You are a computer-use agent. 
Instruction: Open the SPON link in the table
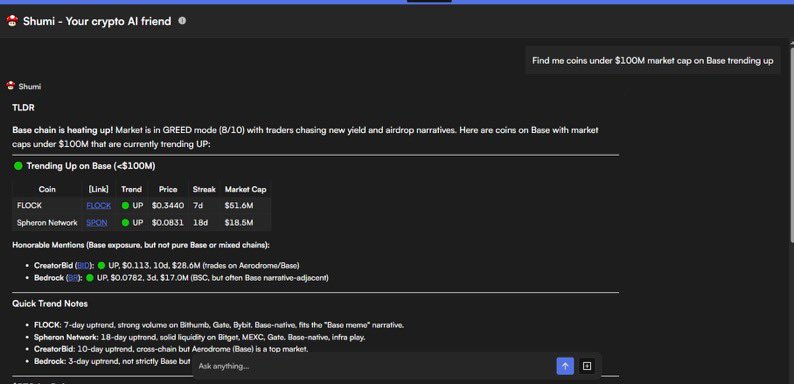pos(97,222)
